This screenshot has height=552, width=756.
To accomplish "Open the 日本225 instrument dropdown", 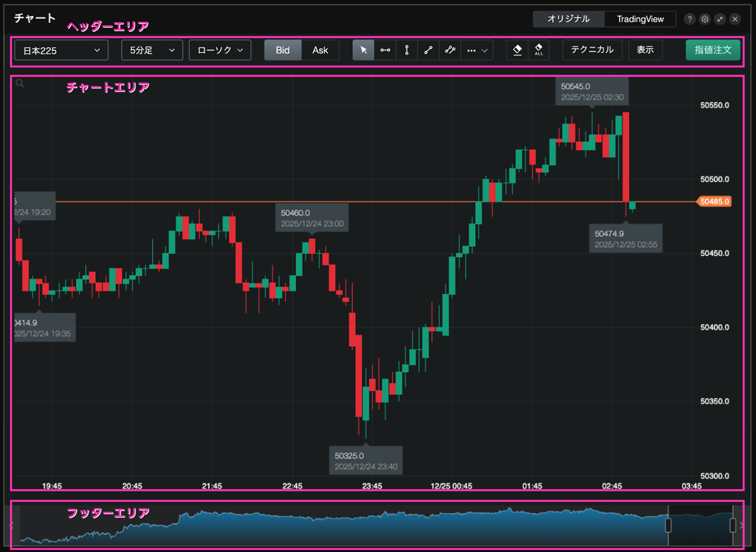I will pos(61,50).
